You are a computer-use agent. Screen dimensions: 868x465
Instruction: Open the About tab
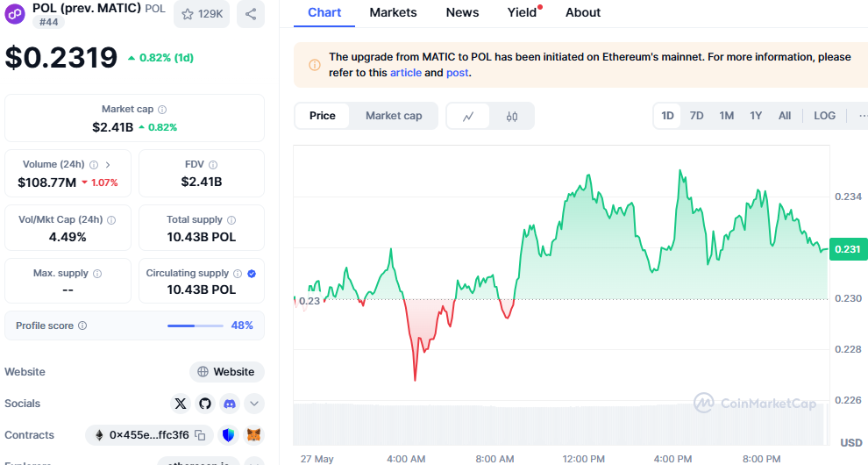[583, 13]
